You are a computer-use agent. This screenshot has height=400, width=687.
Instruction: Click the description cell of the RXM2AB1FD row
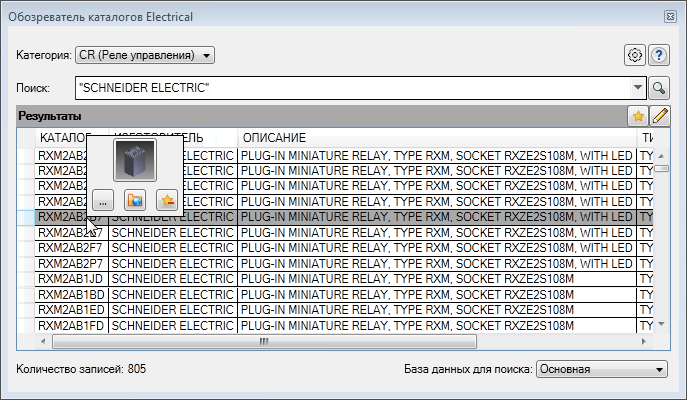click(437, 326)
